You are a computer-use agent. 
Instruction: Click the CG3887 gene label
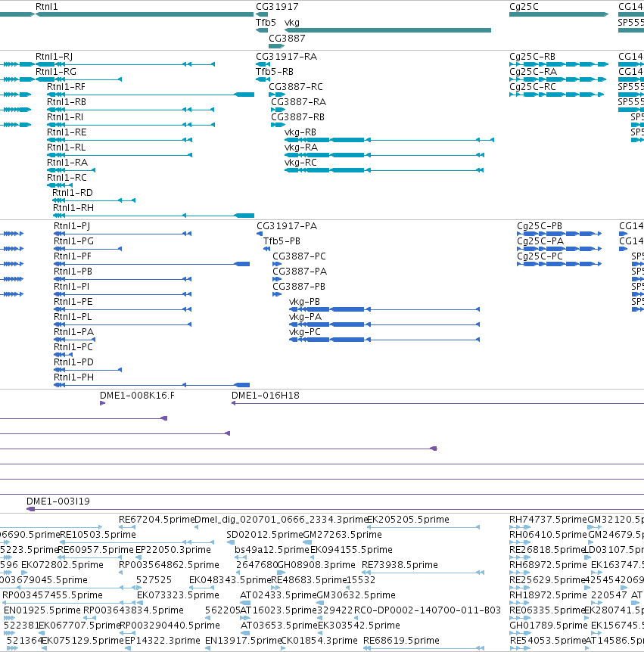287,39
